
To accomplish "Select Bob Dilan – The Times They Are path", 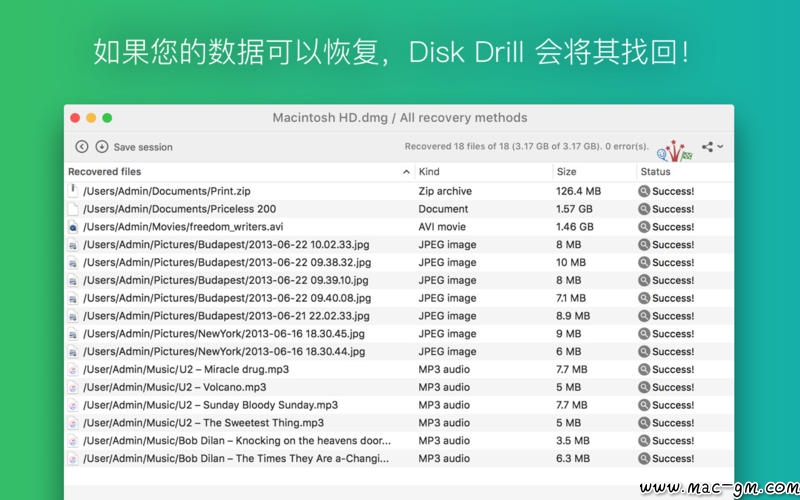I will (236, 459).
